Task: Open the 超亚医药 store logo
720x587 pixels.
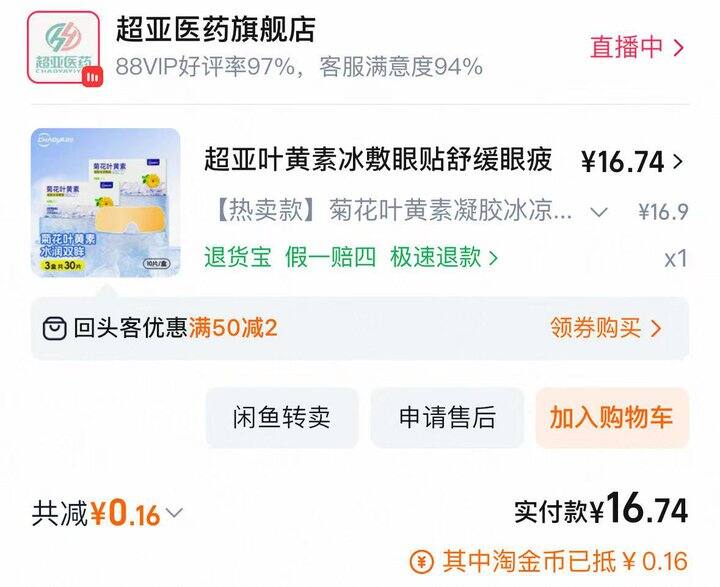Action: click(x=63, y=47)
